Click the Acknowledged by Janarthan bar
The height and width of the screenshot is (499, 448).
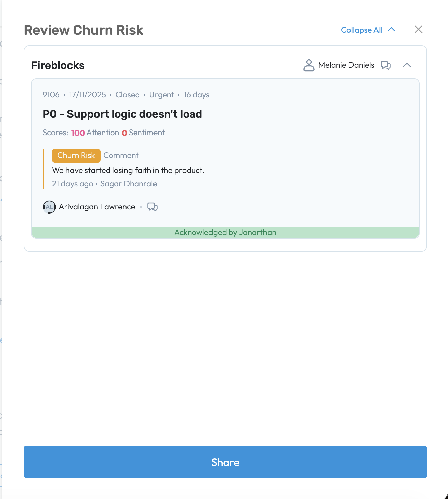(225, 232)
